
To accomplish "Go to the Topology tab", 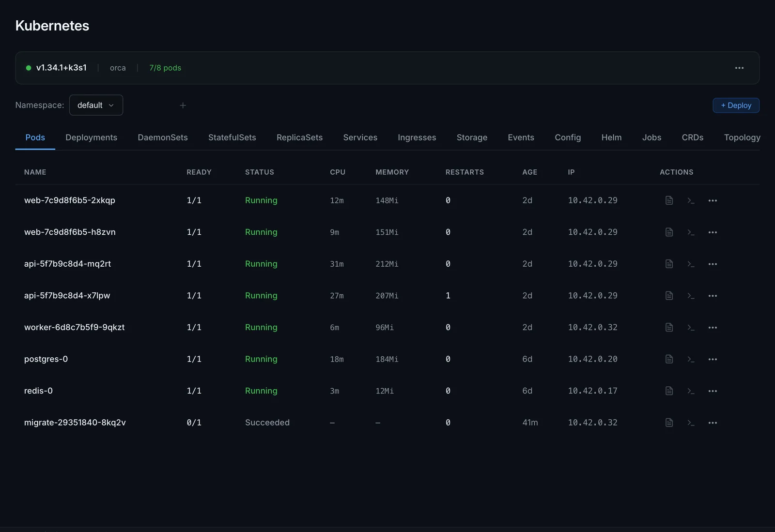I will click(742, 137).
